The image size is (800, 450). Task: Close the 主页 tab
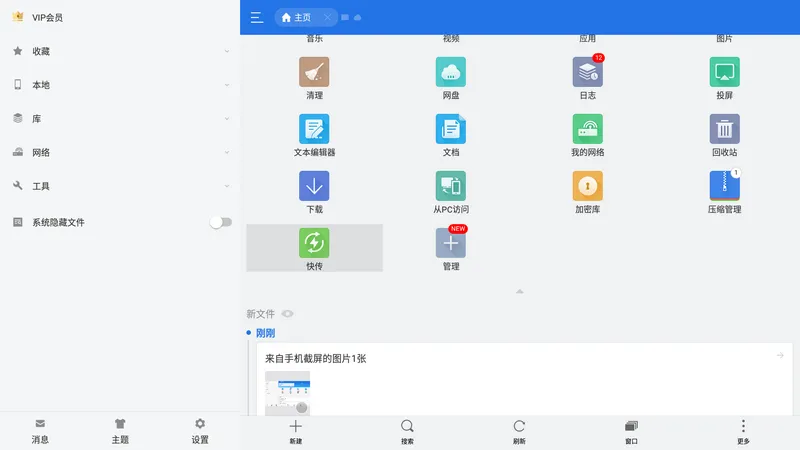point(327,17)
